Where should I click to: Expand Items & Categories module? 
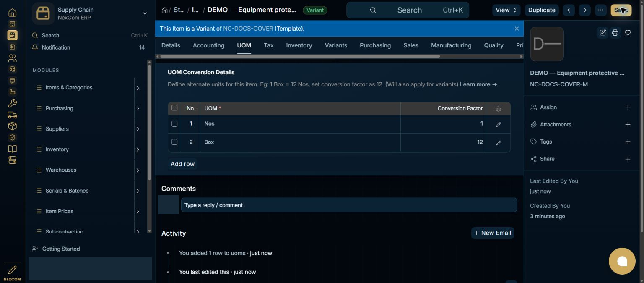pos(138,88)
